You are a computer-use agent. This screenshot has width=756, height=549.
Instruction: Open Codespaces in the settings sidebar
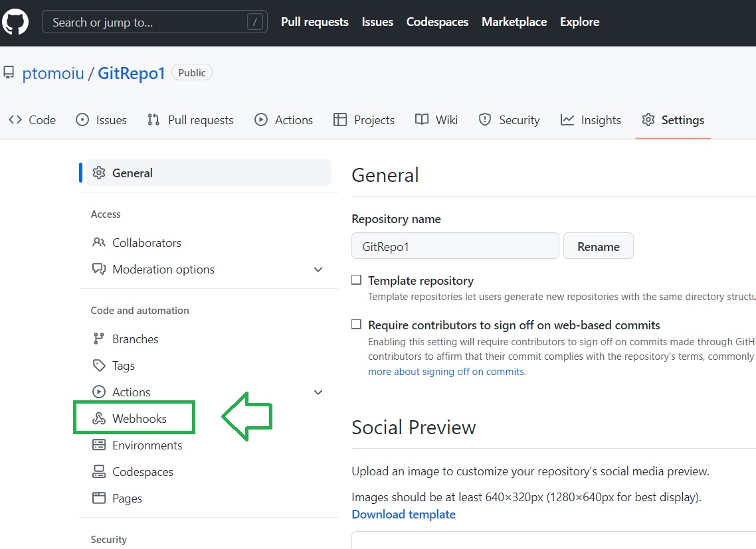(x=209, y=471)
